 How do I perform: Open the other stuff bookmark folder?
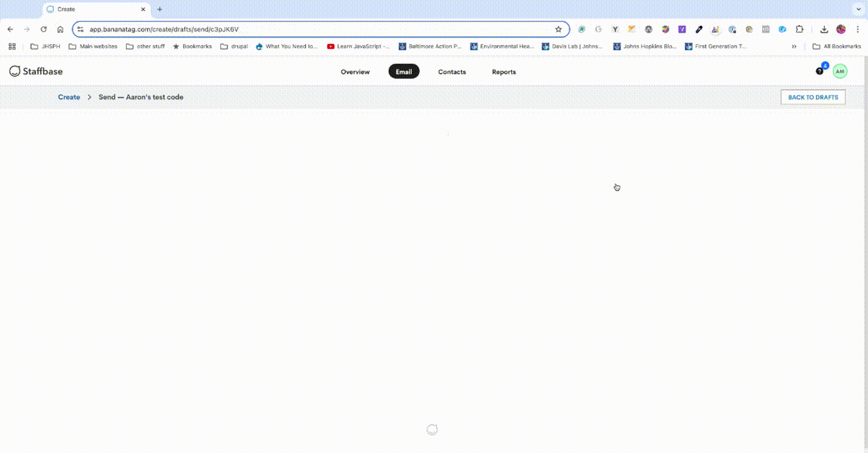coord(145,46)
